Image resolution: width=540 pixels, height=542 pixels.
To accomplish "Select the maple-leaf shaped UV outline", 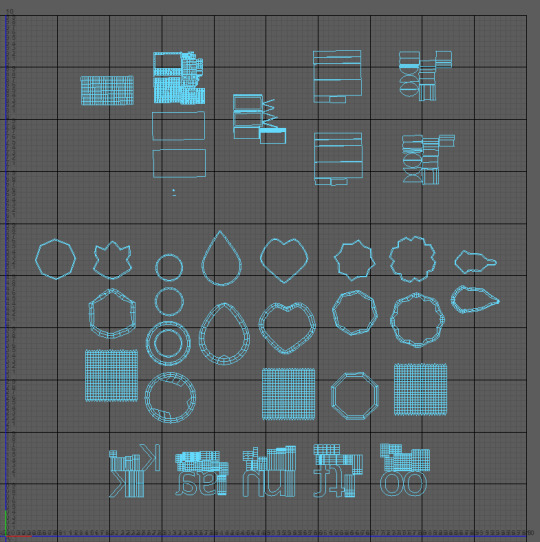I will click(112, 260).
